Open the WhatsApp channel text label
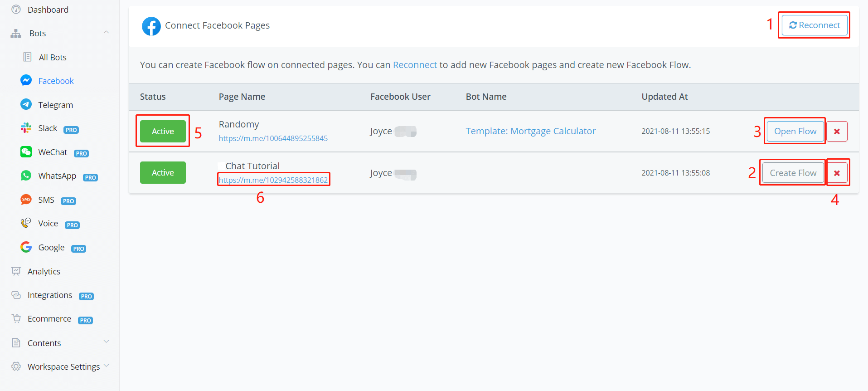The image size is (868, 391). (x=57, y=176)
